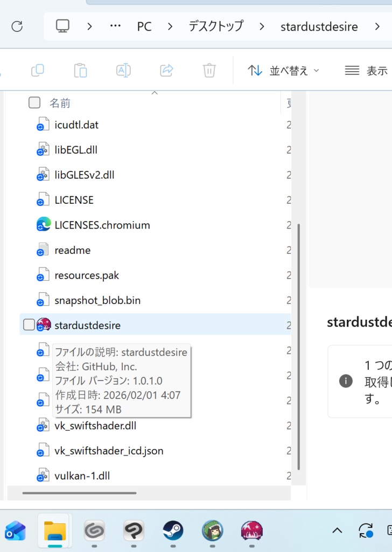The height and width of the screenshot is (552, 392).
Task: Open Clip Studio from the taskbar
Action: coord(134,530)
